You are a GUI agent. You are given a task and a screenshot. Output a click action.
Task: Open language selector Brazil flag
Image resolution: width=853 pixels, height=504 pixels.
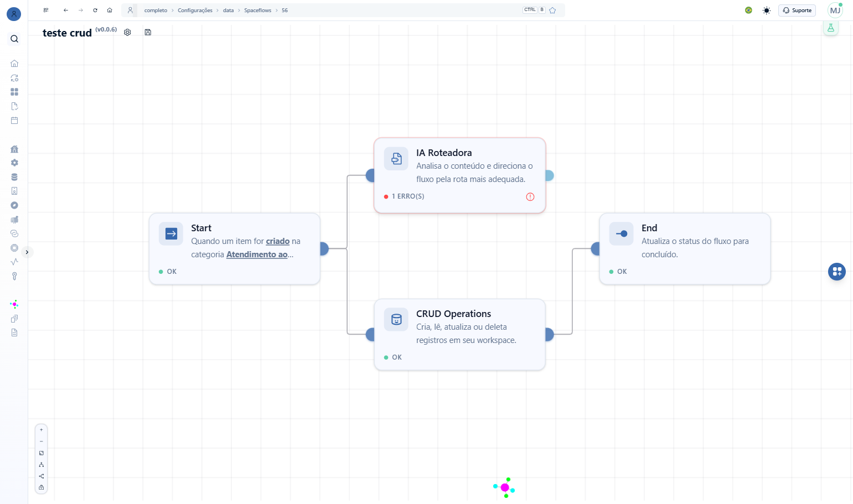click(748, 10)
